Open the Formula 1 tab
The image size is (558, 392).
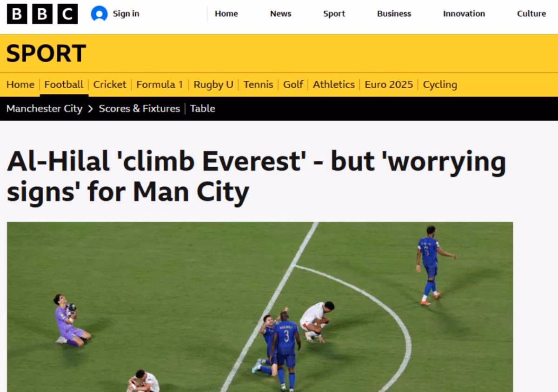click(159, 85)
